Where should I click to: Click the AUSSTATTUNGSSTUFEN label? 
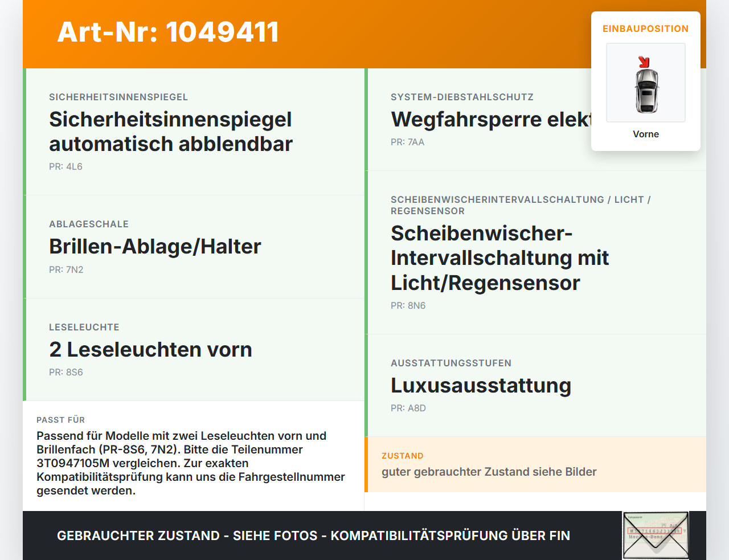[x=451, y=363]
